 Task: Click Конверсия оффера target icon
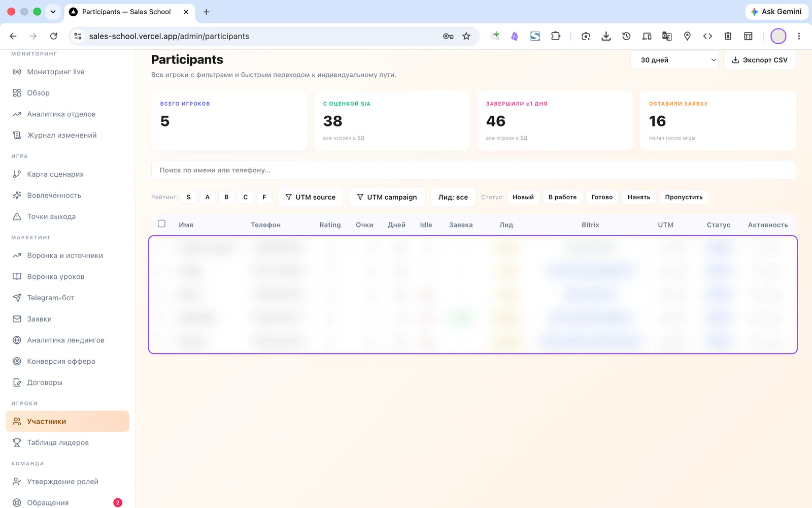pyautogui.click(x=17, y=361)
